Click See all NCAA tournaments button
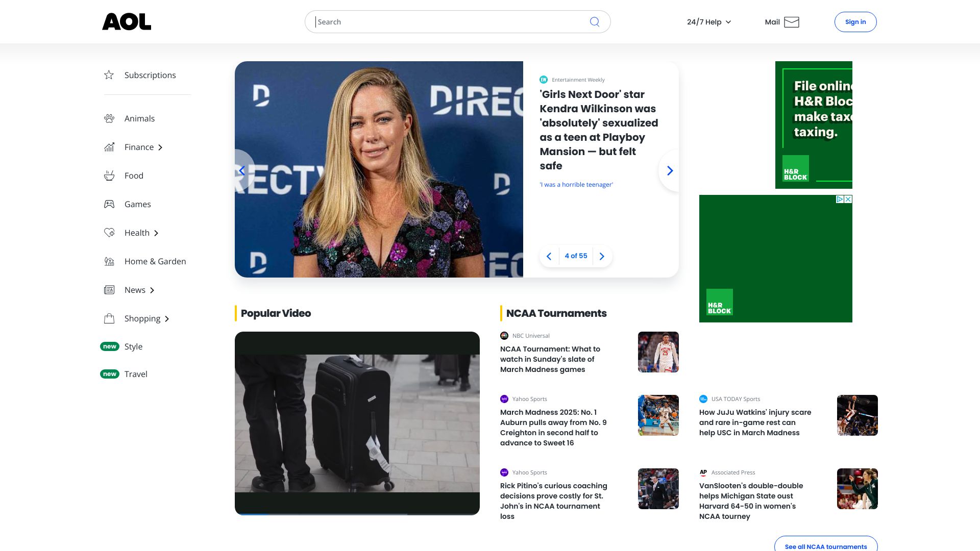980x551 pixels. [x=825, y=546]
